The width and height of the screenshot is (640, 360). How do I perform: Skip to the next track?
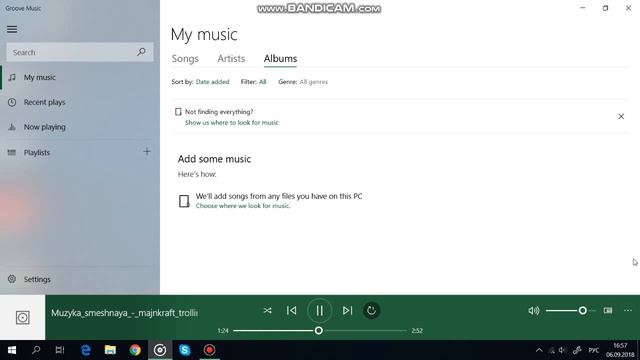point(347,311)
